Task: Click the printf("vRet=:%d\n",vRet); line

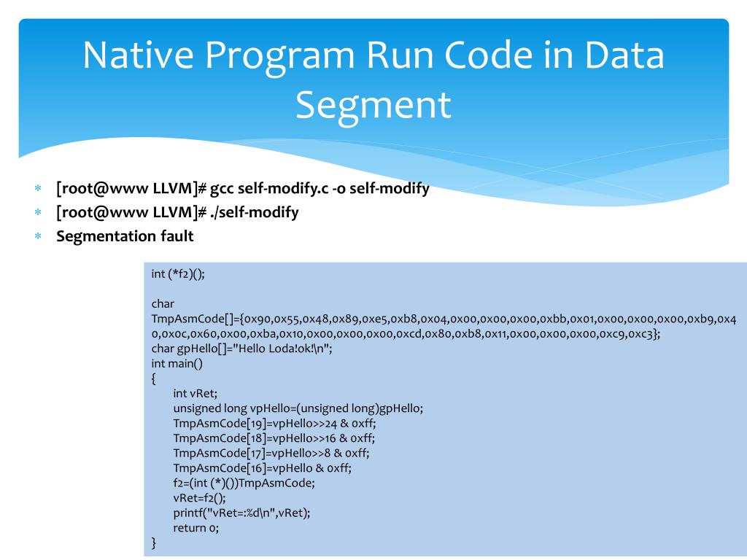Action: click(241, 513)
